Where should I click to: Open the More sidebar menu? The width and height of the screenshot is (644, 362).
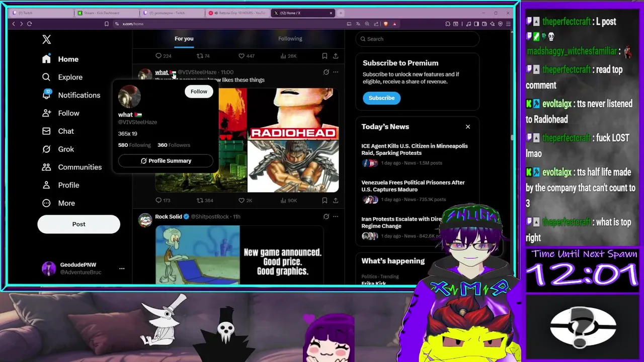pyautogui.click(x=59, y=203)
